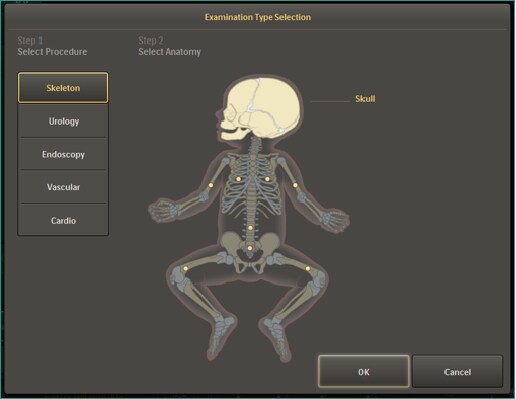
Task: Select the Cardio procedure
Action: tap(63, 220)
